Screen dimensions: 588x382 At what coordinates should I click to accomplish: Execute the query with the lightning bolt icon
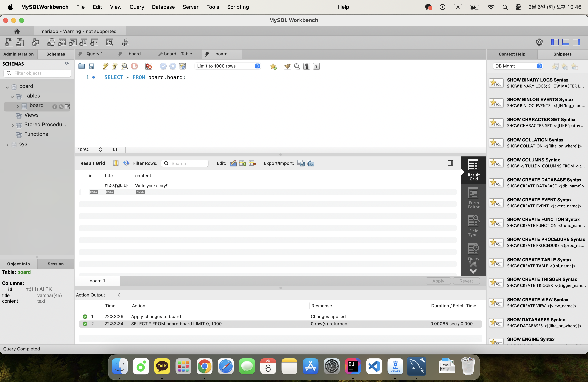click(x=105, y=66)
